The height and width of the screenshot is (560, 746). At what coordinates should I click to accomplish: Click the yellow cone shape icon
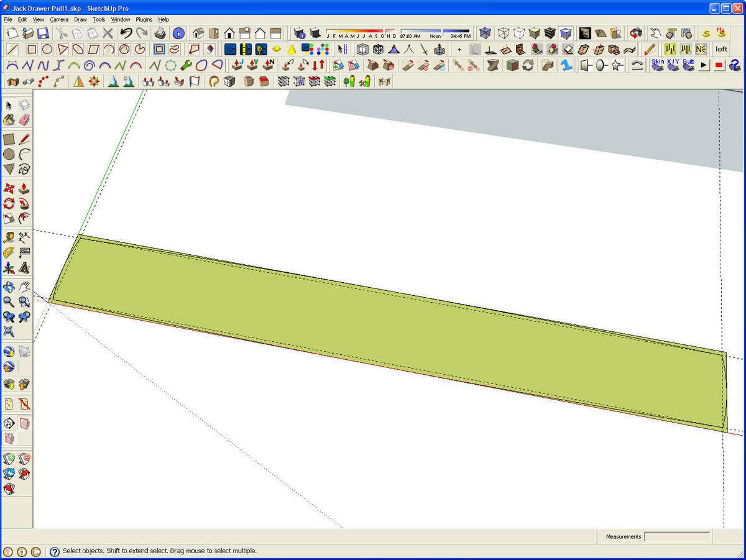point(292,49)
